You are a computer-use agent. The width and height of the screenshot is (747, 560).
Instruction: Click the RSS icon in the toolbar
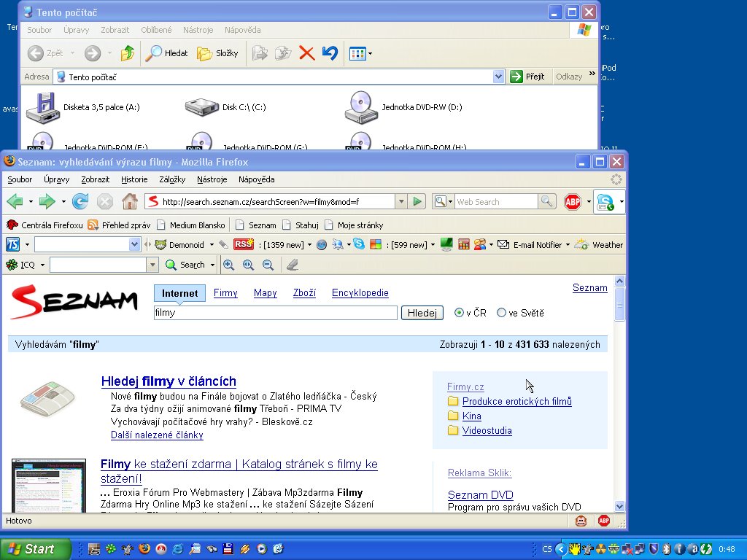[x=244, y=244]
